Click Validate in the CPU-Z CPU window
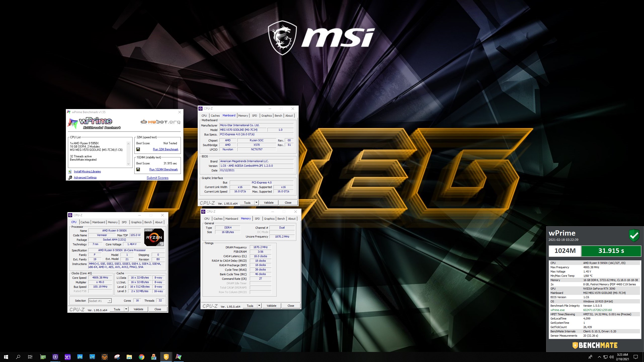This screenshot has width=644, height=362. click(138, 309)
